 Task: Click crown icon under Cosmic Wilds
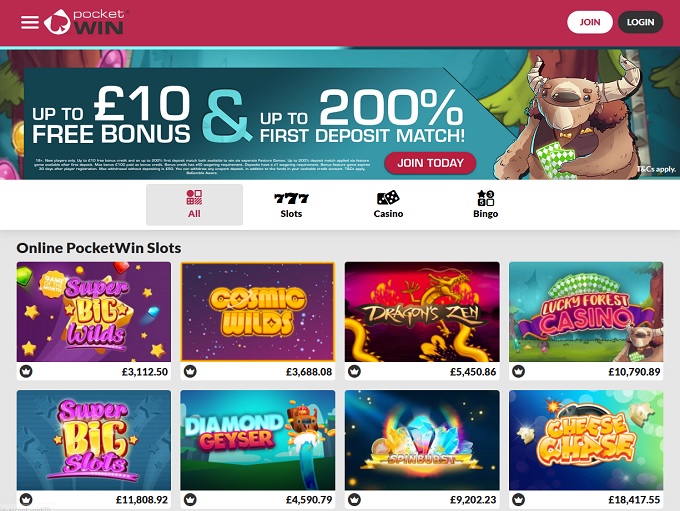(x=190, y=371)
